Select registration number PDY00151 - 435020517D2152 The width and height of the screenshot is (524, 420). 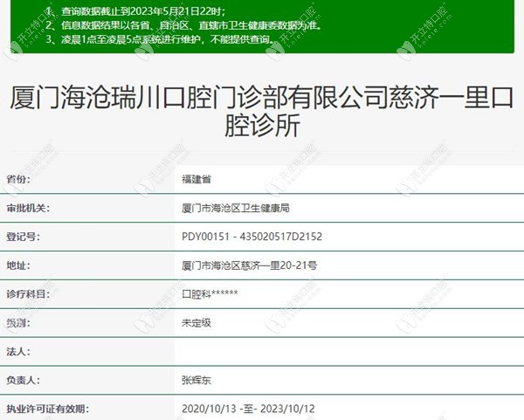pyautogui.click(x=252, y=237)
